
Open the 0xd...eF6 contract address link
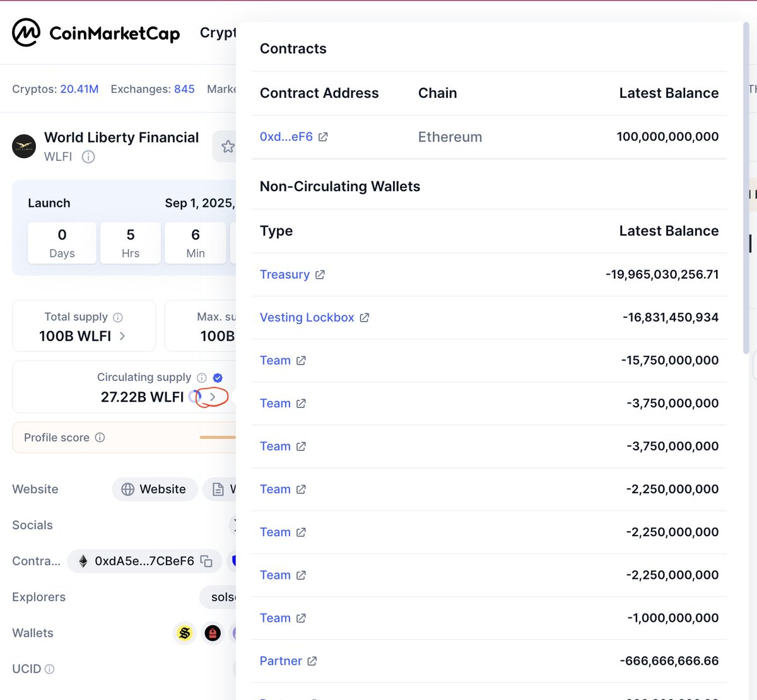286,137
